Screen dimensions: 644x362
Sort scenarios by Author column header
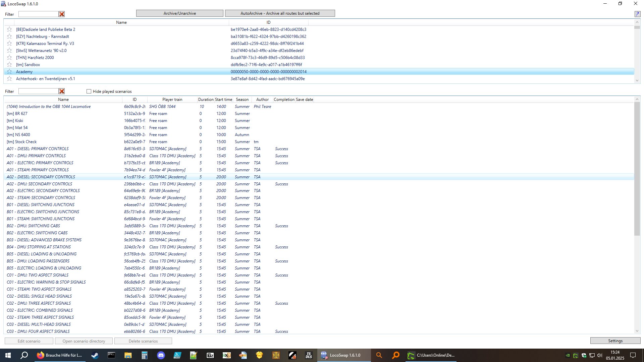(x=262, y=100)
